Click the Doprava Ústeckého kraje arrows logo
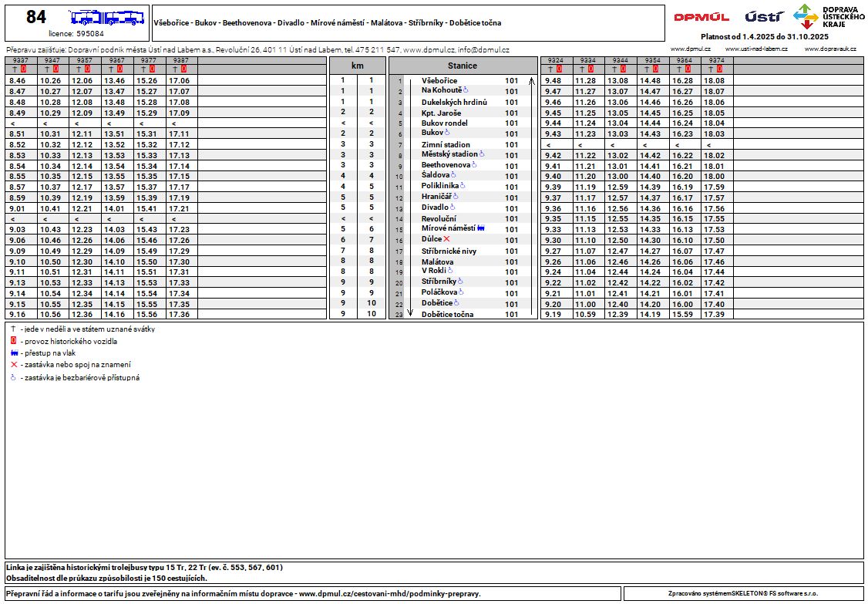This screenshot has width=868, height=604. [806, 16]
